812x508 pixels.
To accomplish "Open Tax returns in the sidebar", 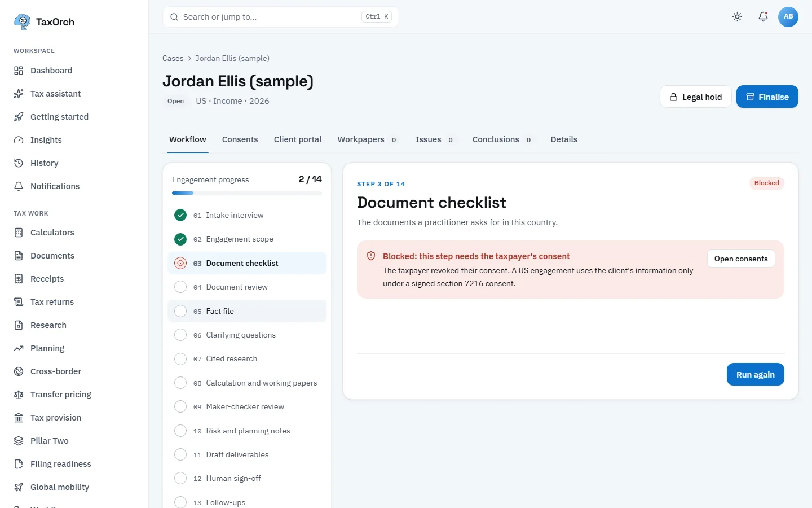I will pos(74,302).
